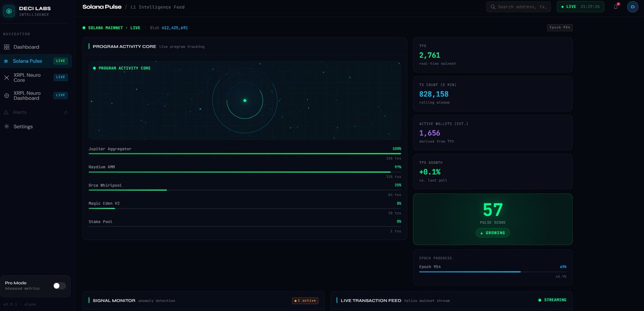Click the slot number 412,425,691
Image resolution: width=644 pixels, height=311 pixels.
click(174, 27)
